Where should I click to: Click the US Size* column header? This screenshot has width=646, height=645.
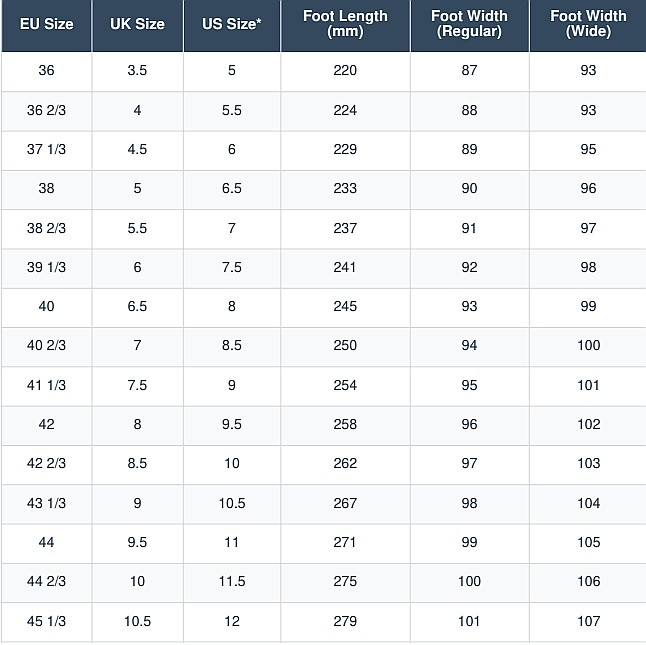click(232, 24)
